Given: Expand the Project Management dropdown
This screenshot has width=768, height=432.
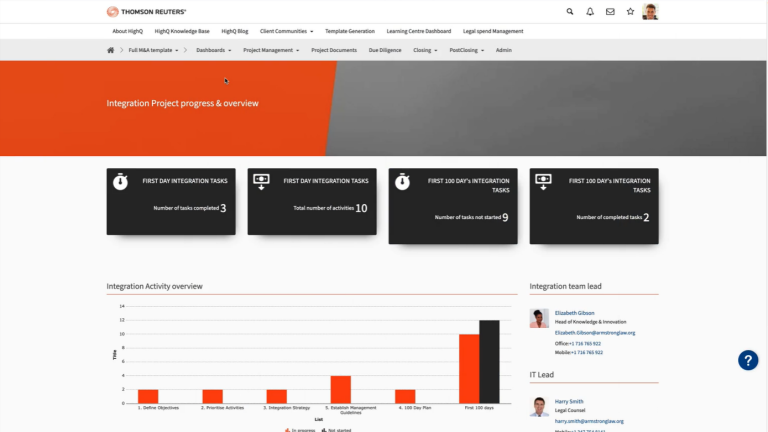Looking at the screenshot, I should click(272, 50).
